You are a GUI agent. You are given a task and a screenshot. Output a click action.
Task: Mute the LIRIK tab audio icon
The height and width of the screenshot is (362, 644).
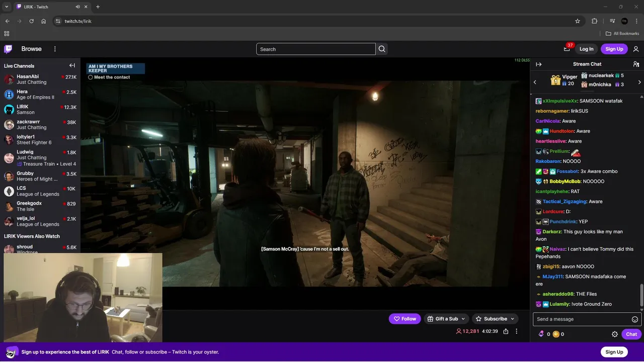(x=77, y=7)
